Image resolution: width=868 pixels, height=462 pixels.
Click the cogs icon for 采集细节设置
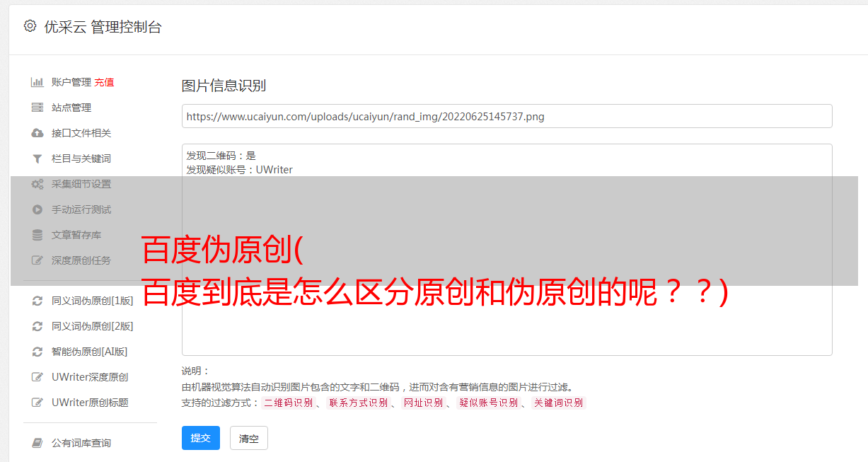37,184
